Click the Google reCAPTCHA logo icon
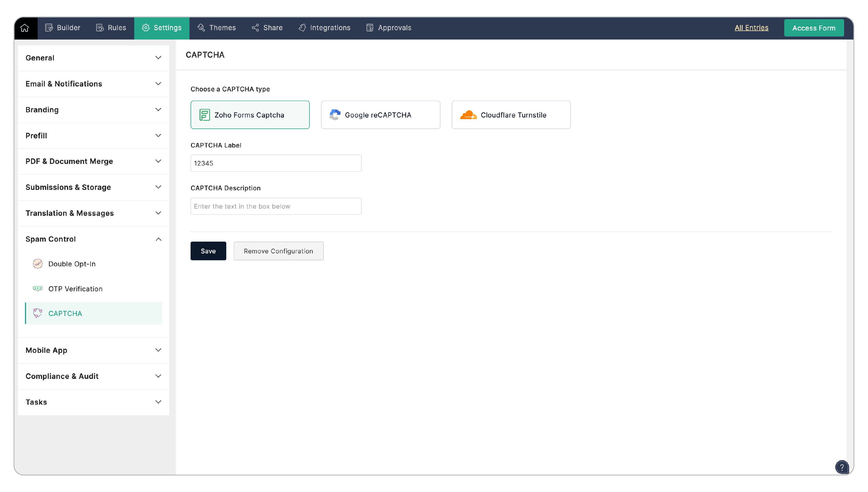This screenshot has height=492, width=868. [335, 115]
